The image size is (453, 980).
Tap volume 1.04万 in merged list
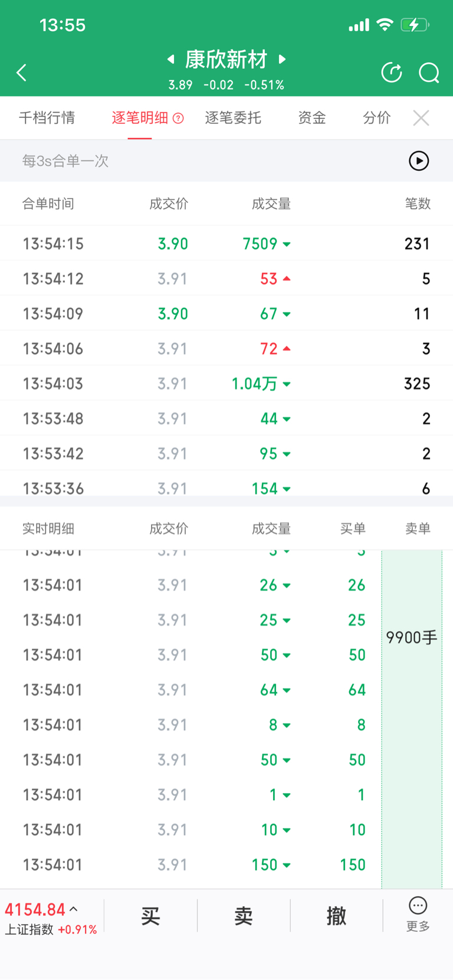point(254,384)
